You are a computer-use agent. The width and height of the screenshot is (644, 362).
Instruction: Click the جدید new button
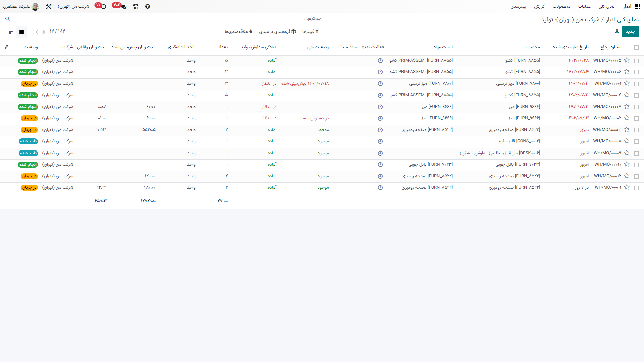[630, 32]
